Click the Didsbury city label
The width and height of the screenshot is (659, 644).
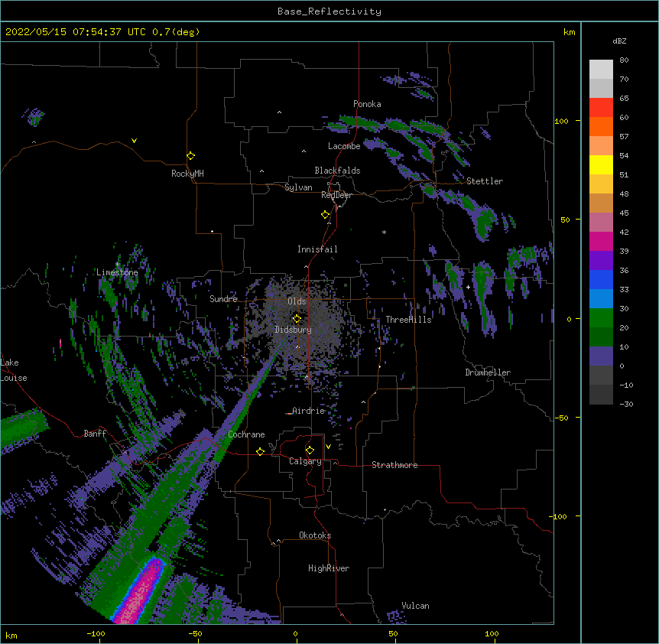pos(294,330)
